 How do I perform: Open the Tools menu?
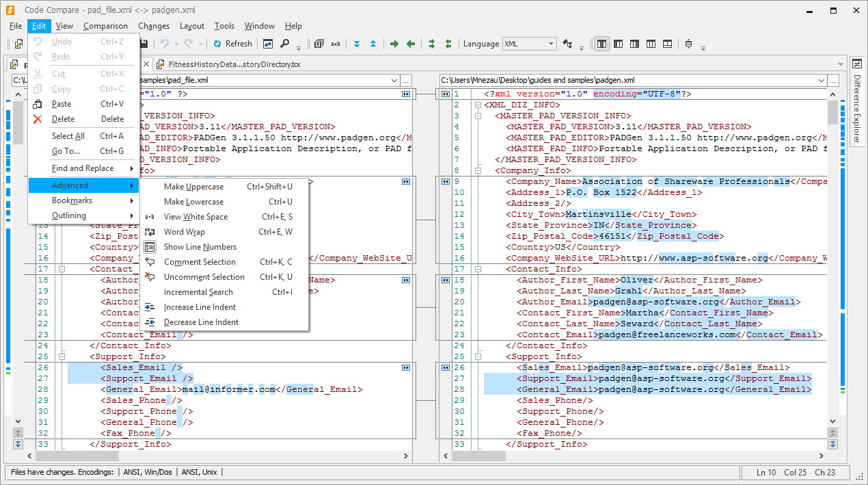224,26
